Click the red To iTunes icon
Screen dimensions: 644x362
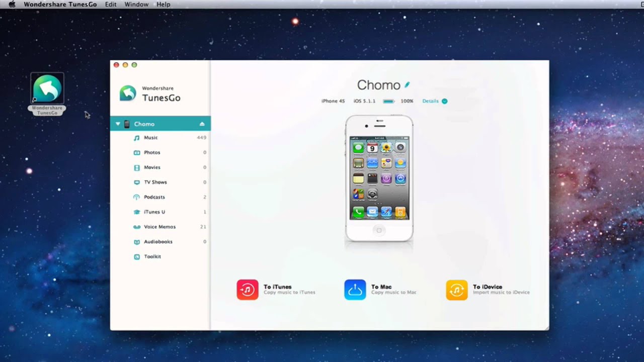point(248,290)
